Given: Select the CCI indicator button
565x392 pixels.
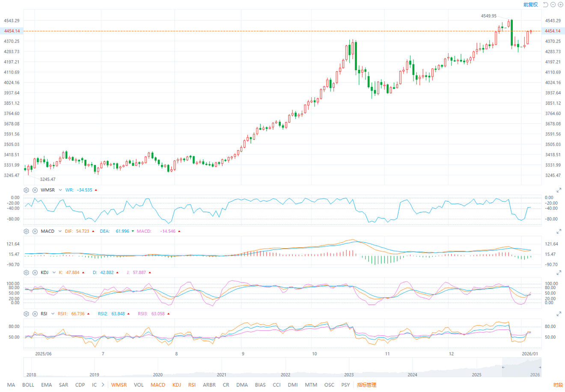Looking at the screenshot, I should point(277,385).
